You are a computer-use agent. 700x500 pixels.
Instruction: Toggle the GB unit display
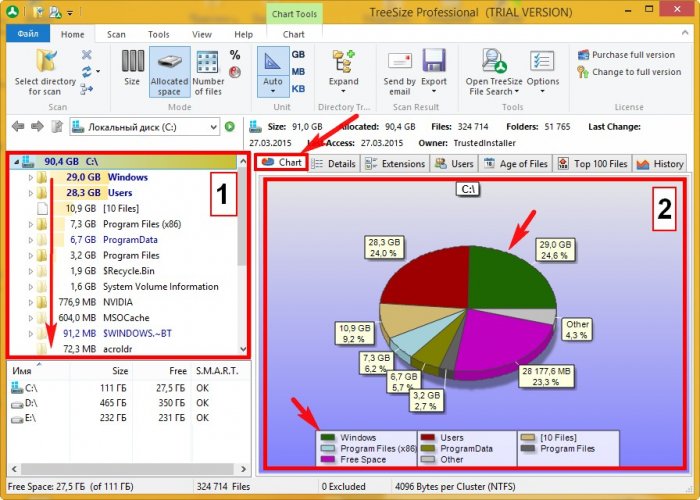coord(298,55)
